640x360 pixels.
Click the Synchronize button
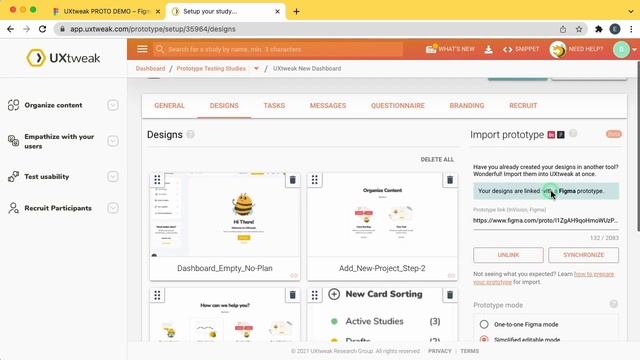(583, 255)
